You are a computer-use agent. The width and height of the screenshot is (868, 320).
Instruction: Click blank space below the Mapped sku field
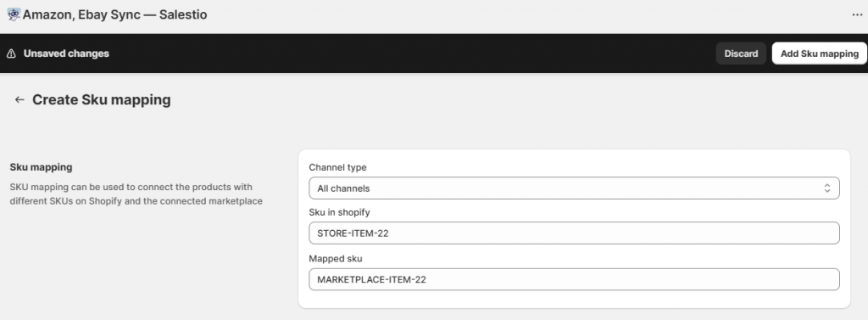[574, 300]
